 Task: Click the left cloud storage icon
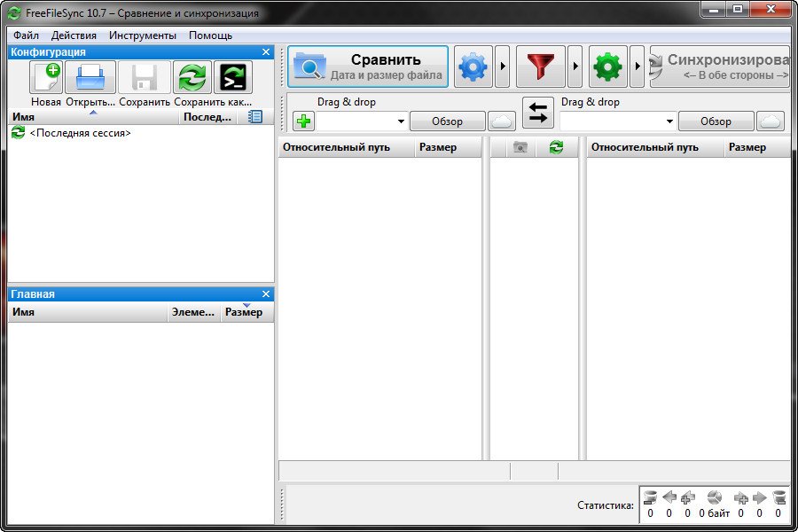[x=502, y=121]
